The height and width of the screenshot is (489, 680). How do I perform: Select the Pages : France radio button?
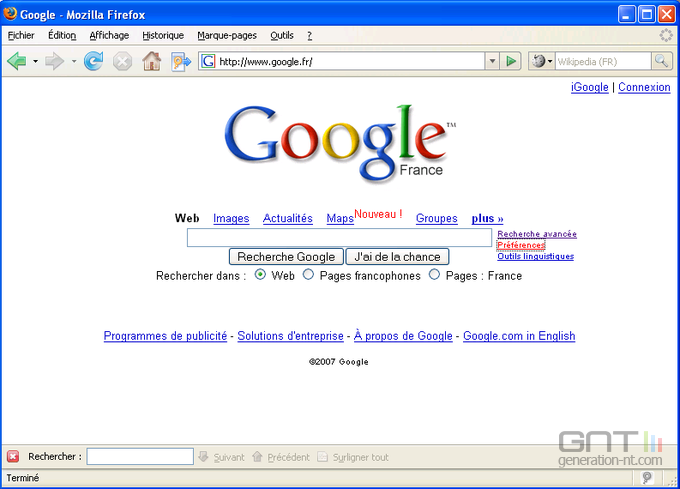point(435,275)
